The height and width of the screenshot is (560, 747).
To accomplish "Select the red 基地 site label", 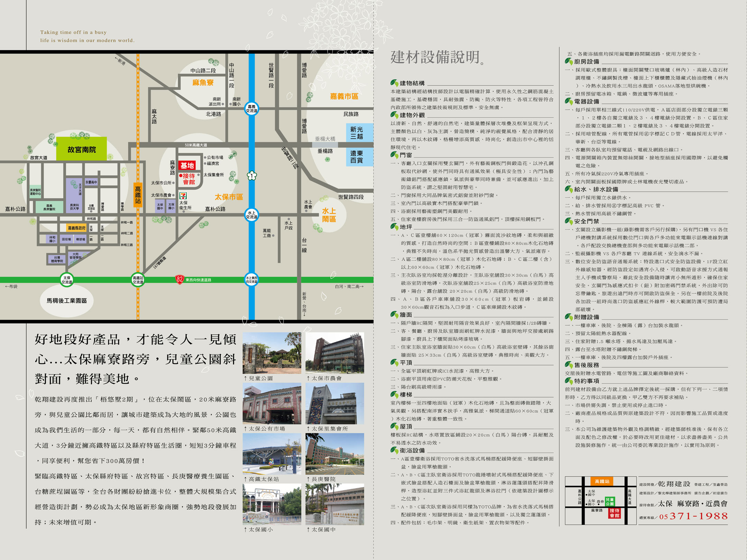I will [187, 166].
